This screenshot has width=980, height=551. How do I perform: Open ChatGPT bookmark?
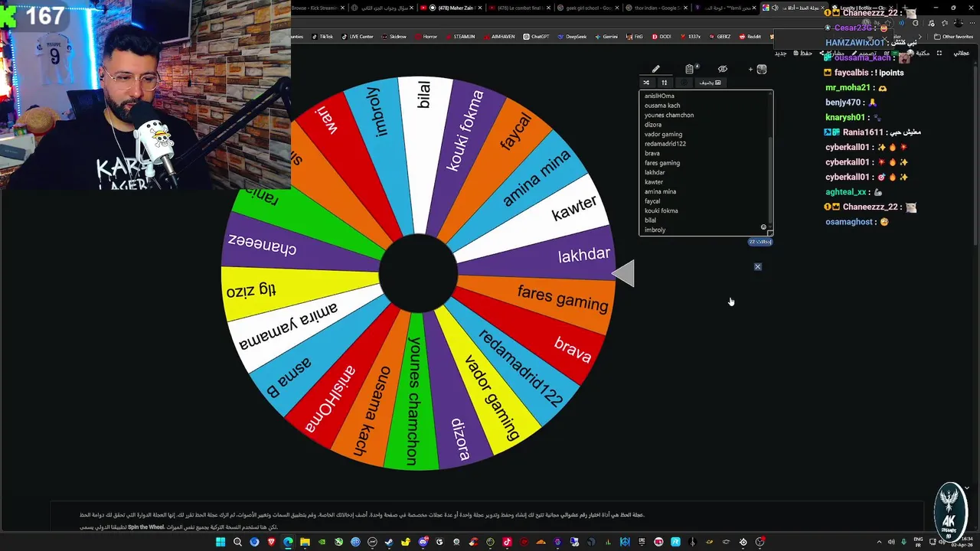tap(536, 36)
